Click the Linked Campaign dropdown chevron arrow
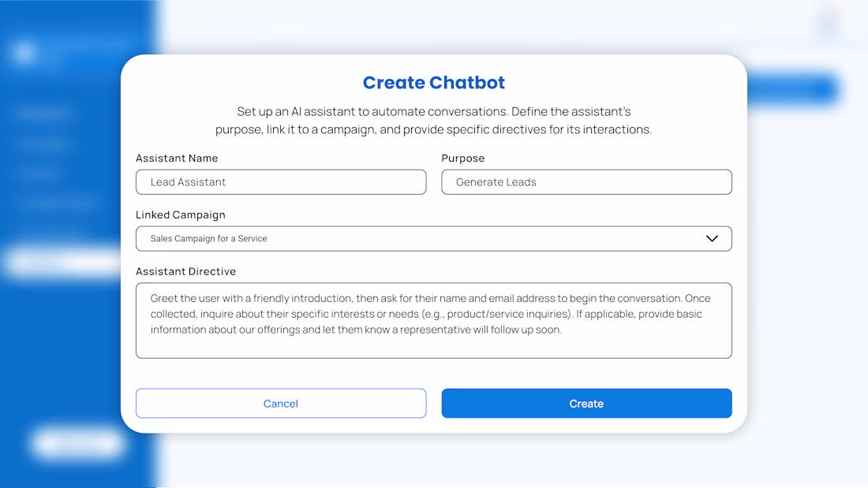Viewport: 868px width, 488px height. [x=712, y=239]
